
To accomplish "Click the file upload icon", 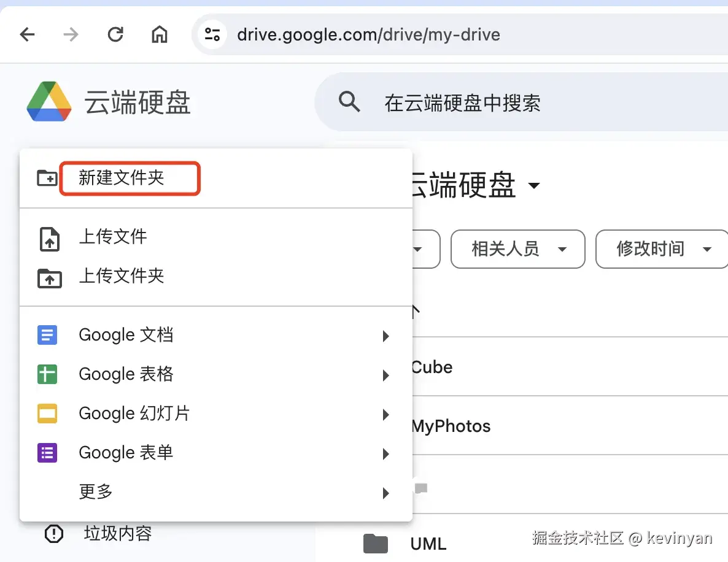I will click(x=49, y=239).
